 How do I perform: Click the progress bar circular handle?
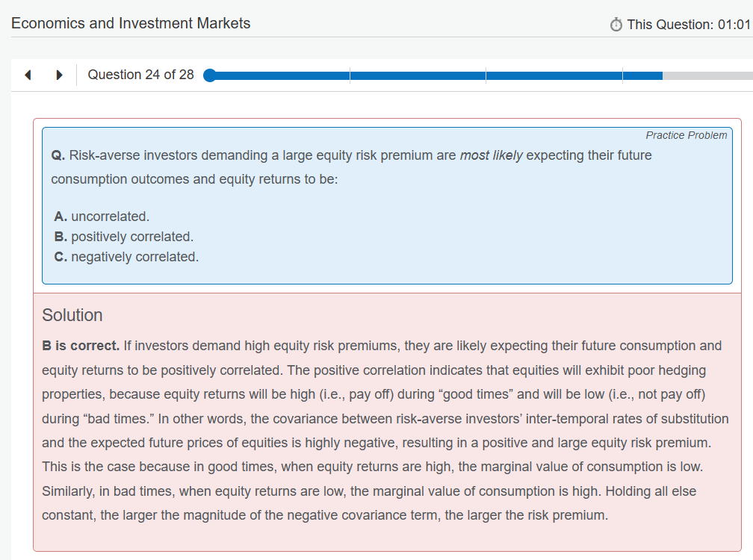[x=209, y=75]
